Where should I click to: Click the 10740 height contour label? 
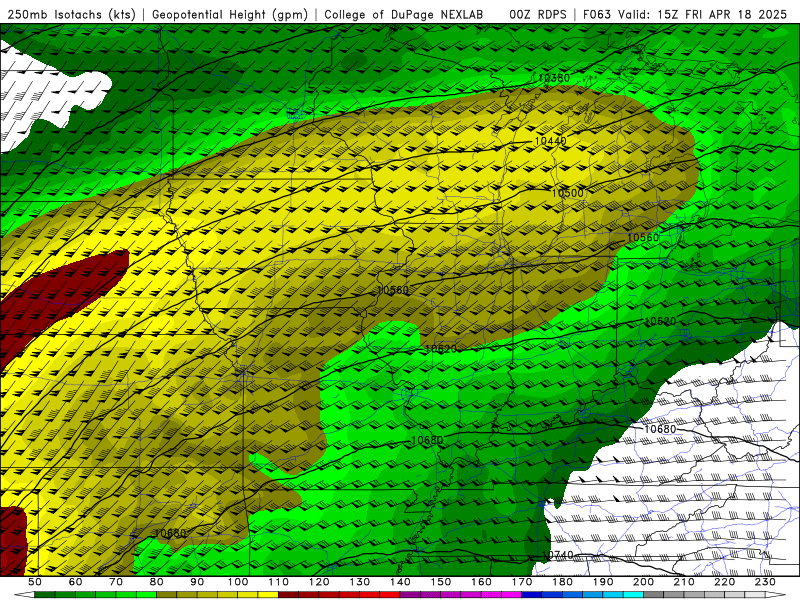[557, 555]
